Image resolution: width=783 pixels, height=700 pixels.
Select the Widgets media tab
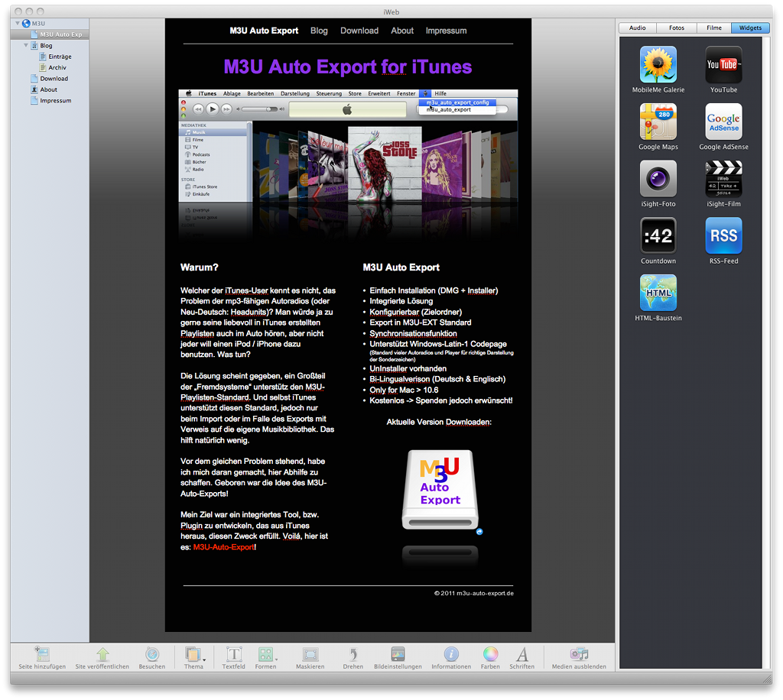coord(751,28)
